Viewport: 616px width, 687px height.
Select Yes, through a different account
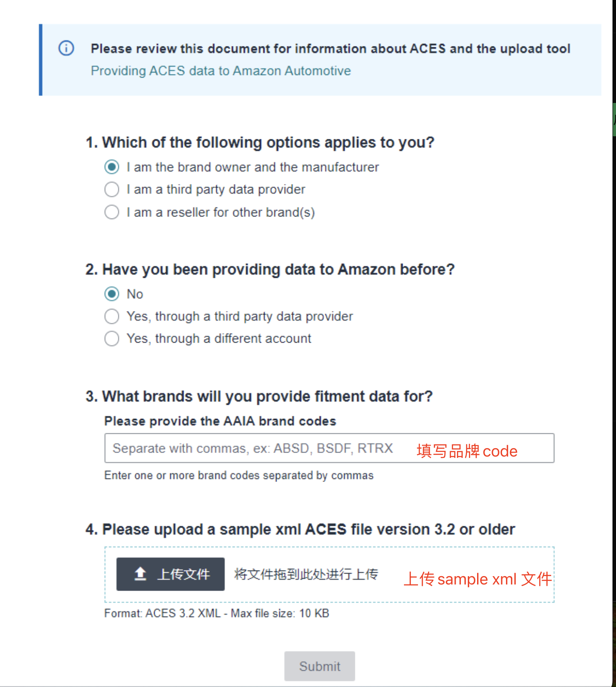point(112,339)
